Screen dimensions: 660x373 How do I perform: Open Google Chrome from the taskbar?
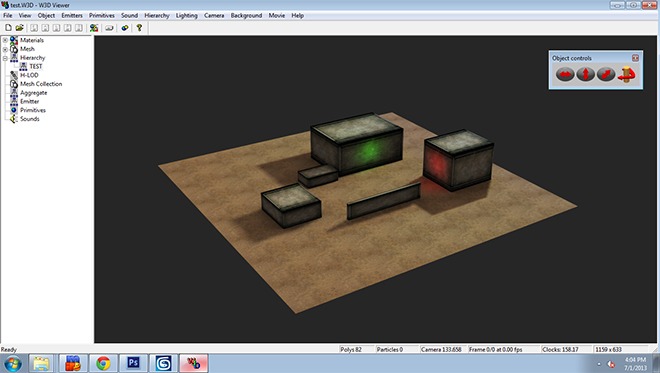click(103, 363)
